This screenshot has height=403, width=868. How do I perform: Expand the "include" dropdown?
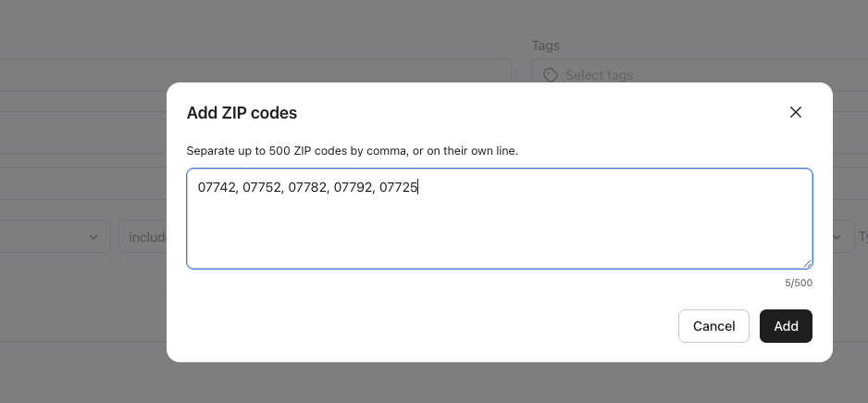click(143, 237)
